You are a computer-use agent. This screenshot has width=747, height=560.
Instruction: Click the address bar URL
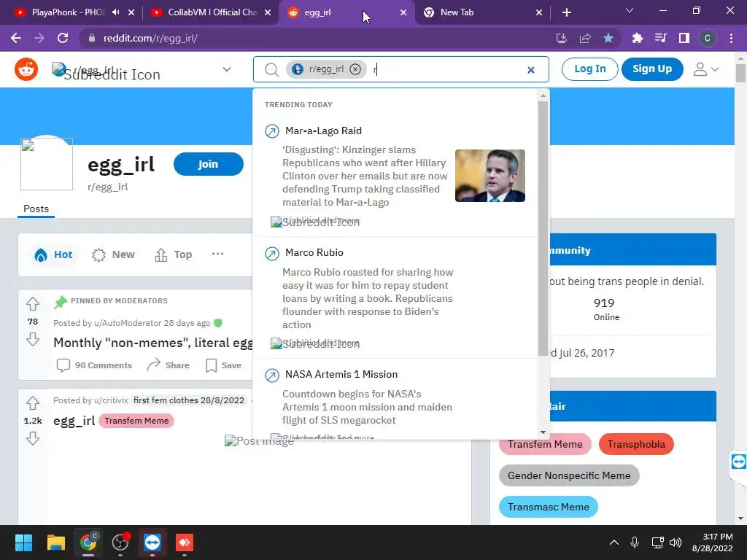click(150, 38)
